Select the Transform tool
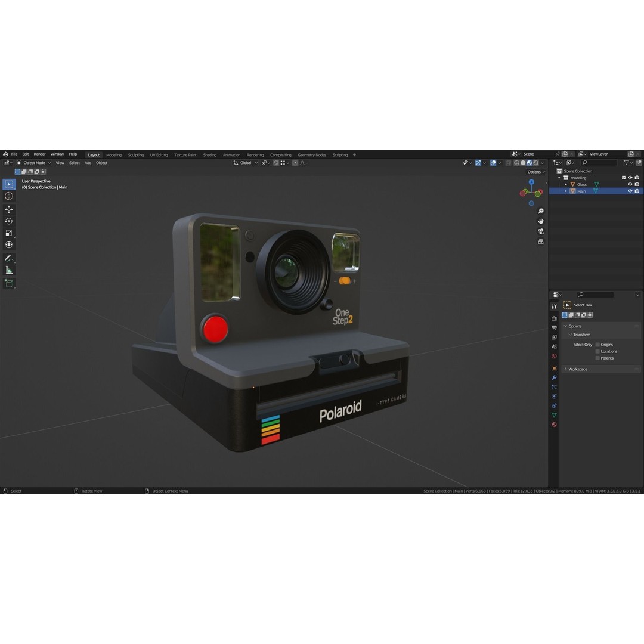 [x=9, y=245]
